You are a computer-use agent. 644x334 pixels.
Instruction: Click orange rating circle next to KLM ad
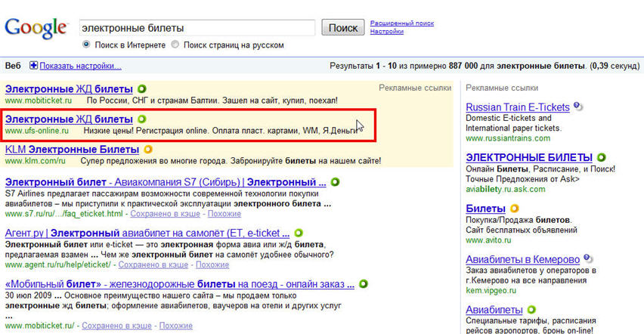pyautogui.click(x=149, y=150)
